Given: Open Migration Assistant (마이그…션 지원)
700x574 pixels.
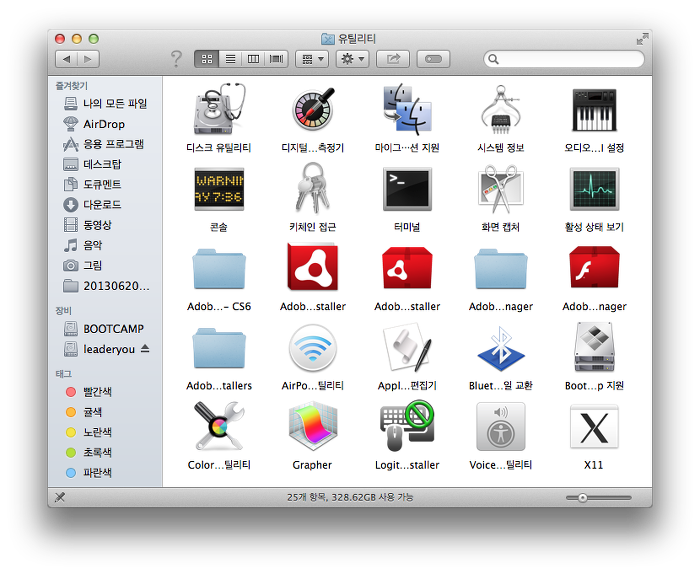Looking at the screenshot, I should (407, 109).
